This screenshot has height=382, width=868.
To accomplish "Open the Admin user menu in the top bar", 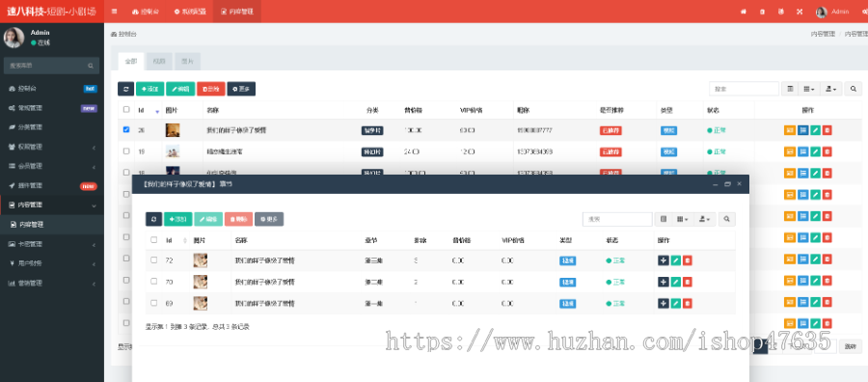I will coord(832,12).
